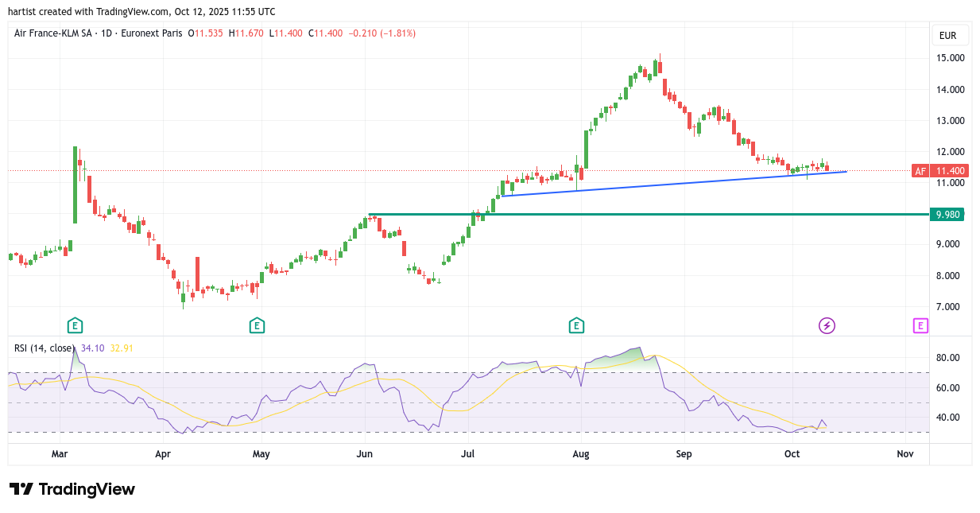Open the EUR currency selector
This screenshot has height=513, width=980.
tap(947, 36)
